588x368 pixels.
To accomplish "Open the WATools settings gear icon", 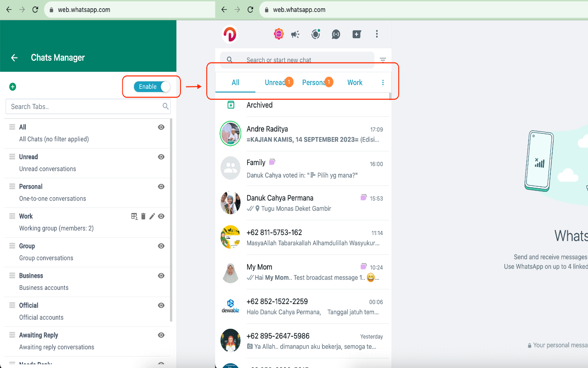I will pos(278,34).
